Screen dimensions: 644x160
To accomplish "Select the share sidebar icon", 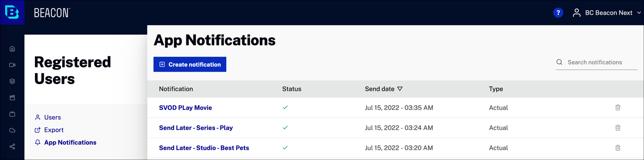I will click(12, 147).
